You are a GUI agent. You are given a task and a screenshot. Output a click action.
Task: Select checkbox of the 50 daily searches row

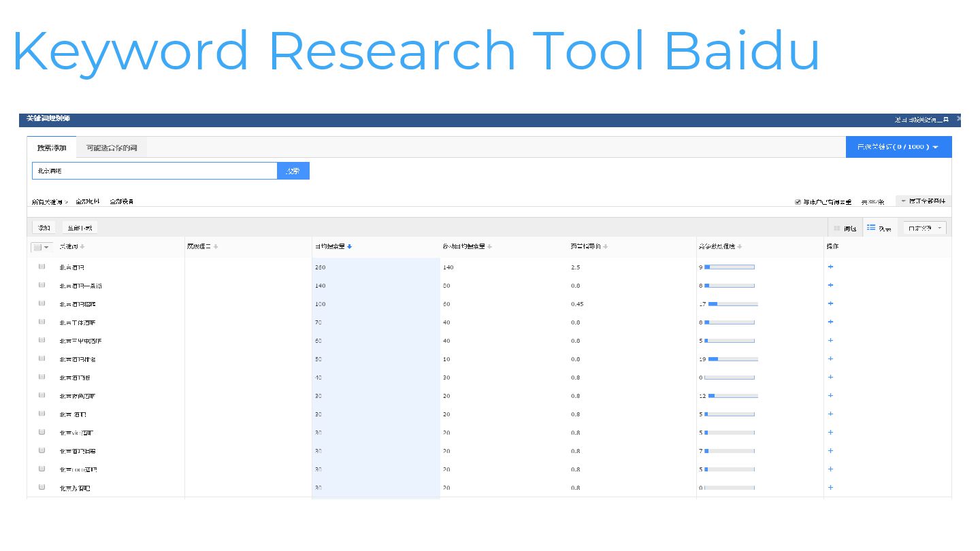point(42,358)
